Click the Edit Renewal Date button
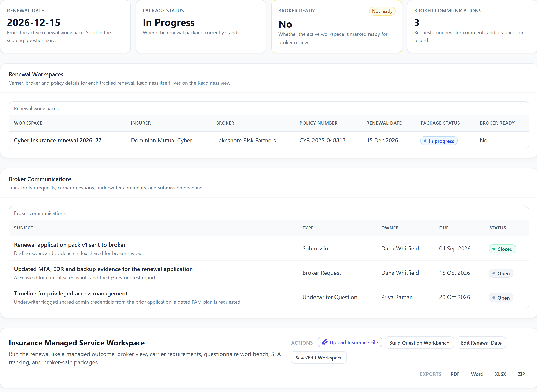The height and width of the screenshot is (392, 537). coord(481,343)
